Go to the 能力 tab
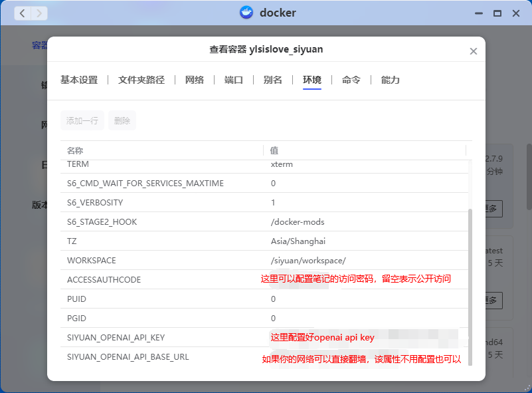The width and height of the screenshot is (532, 393). 391,80
